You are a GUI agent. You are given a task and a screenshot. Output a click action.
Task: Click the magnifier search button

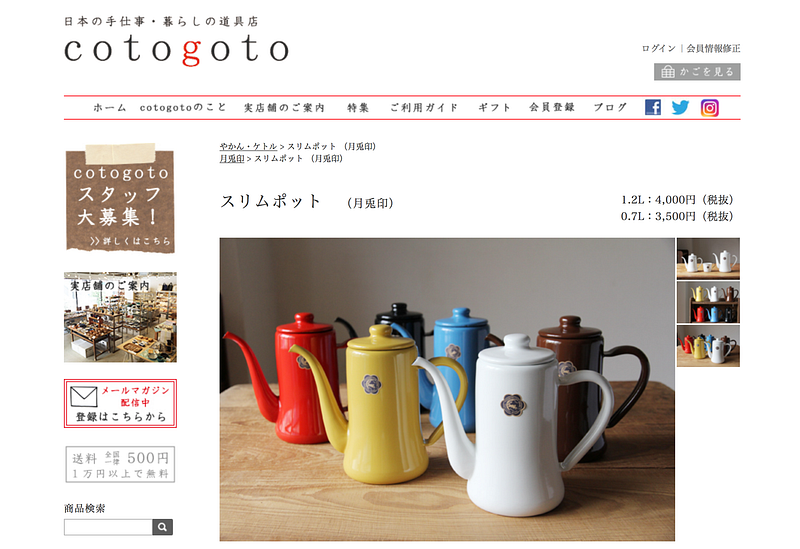162,527
